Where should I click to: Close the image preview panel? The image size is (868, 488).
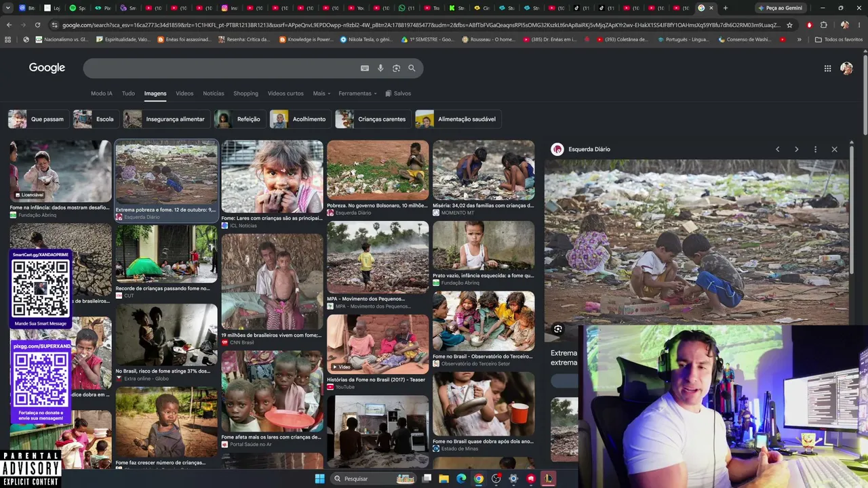coord(834,149)
